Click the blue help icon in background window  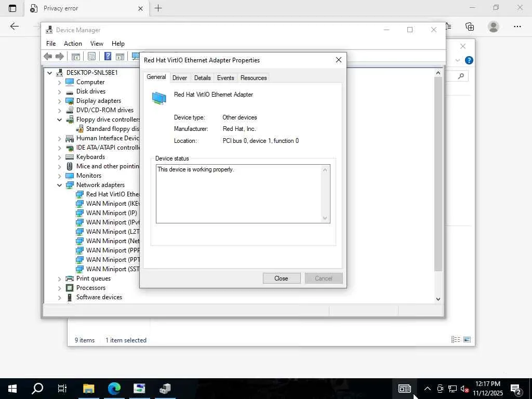tap(469, 60)
